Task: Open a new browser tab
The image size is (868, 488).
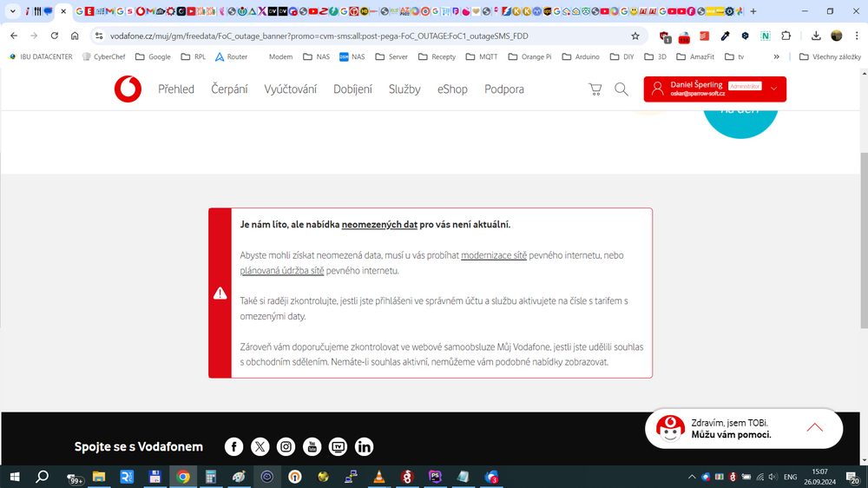Action: [753, 11]
